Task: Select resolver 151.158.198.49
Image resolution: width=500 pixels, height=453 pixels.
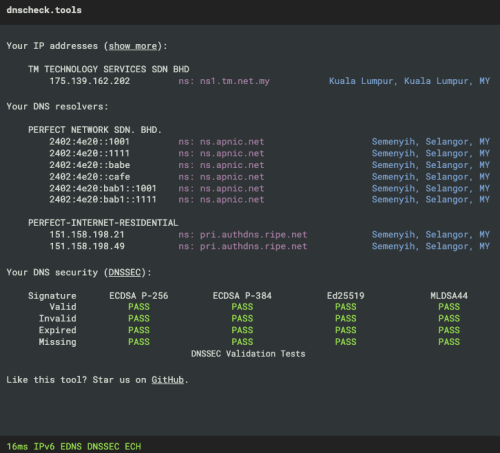Action: point(87,246)
